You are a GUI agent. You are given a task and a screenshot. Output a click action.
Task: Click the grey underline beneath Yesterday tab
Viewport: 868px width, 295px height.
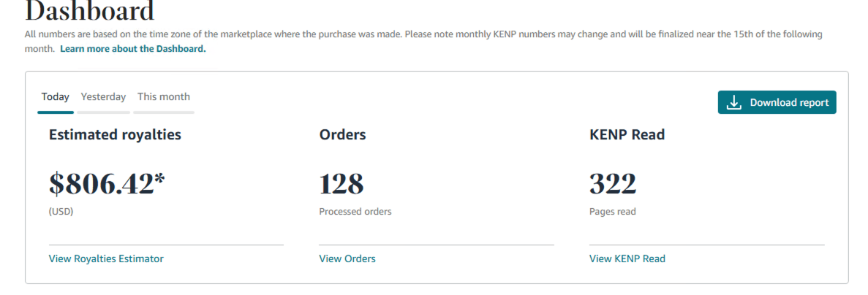(x=104, y=112)
